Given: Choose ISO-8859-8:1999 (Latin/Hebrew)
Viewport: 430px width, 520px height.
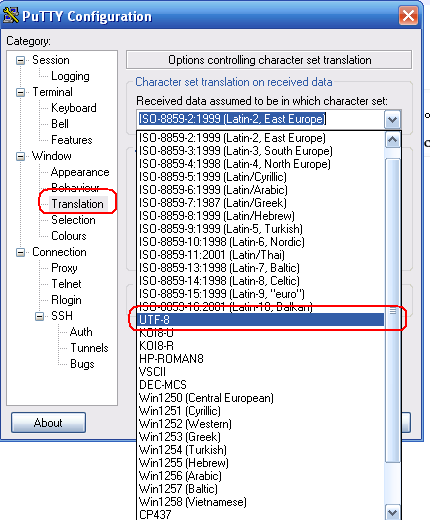Looking at the screenshot, I should 261,216.
